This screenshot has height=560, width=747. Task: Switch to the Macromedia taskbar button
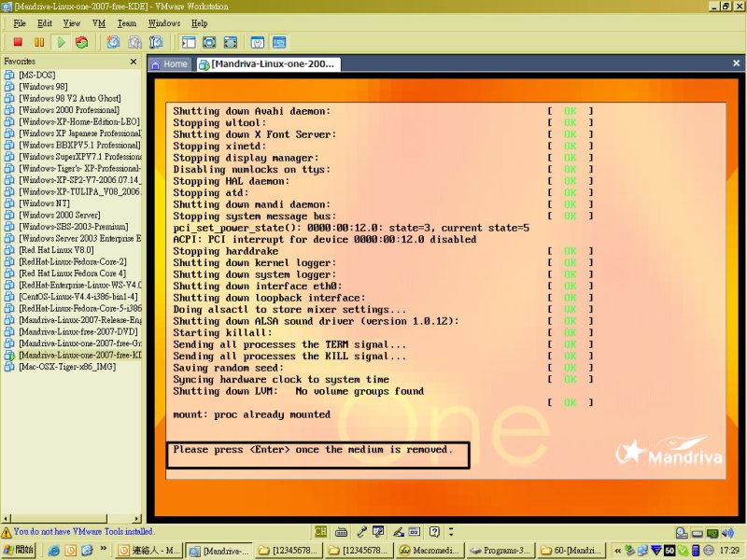(429, 551)
